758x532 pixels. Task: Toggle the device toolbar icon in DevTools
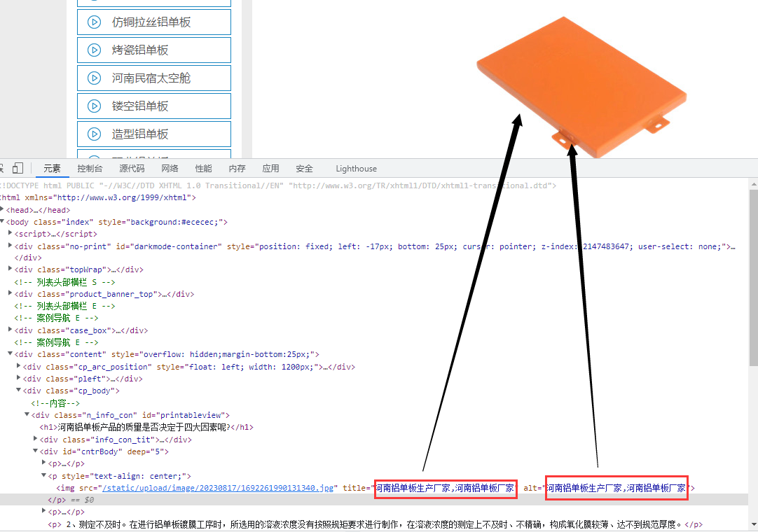point(18,169)
